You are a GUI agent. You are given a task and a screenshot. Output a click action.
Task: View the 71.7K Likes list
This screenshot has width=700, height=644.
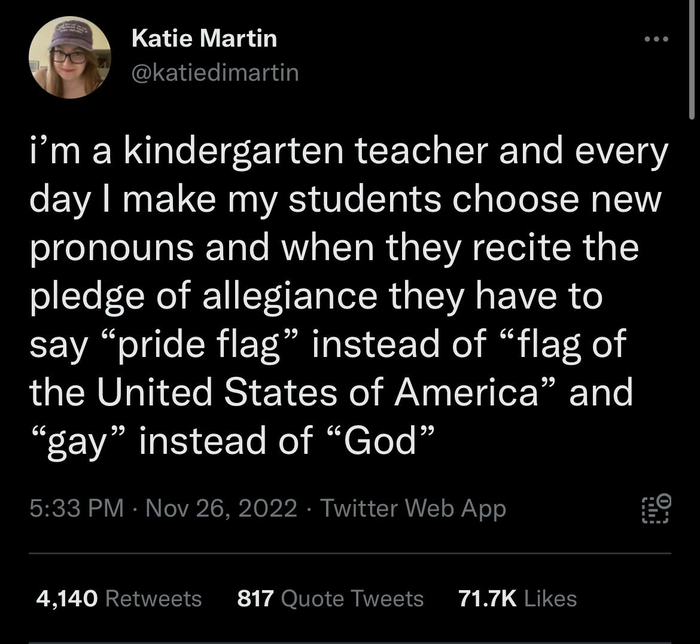point(517,598)
